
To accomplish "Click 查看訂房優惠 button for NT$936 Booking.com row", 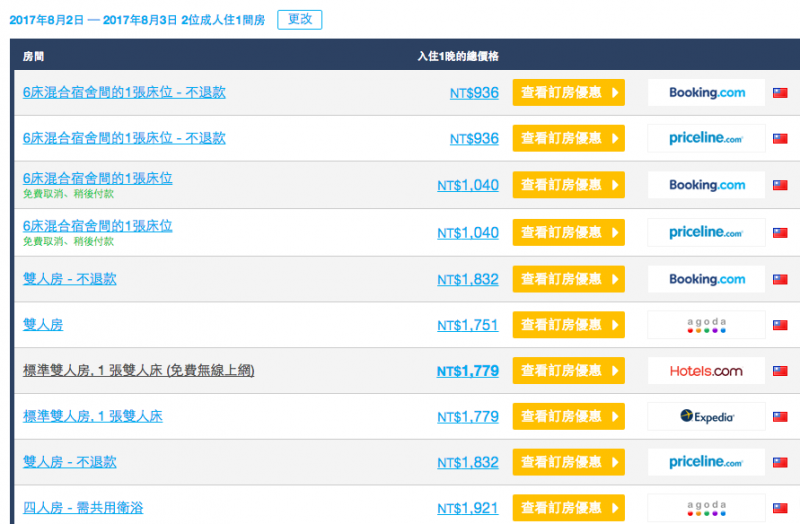I will coord(569,92).
